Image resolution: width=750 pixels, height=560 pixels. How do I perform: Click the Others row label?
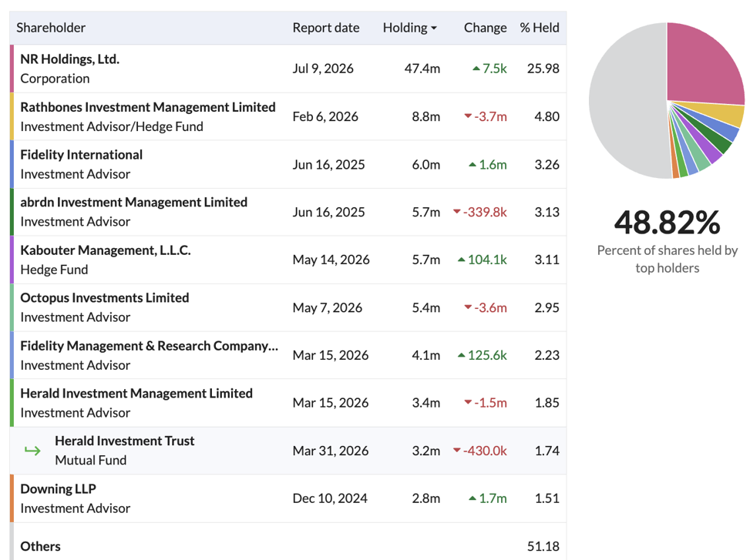(x=40, y=546)
